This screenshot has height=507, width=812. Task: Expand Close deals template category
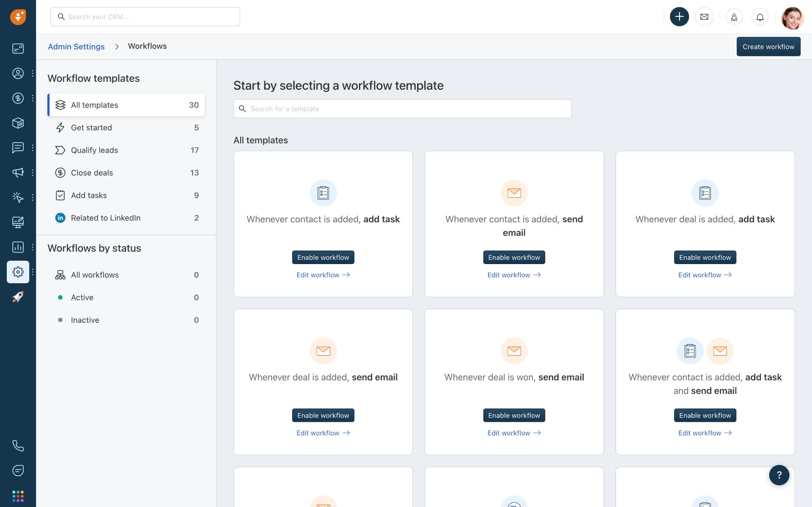[92, 172]
